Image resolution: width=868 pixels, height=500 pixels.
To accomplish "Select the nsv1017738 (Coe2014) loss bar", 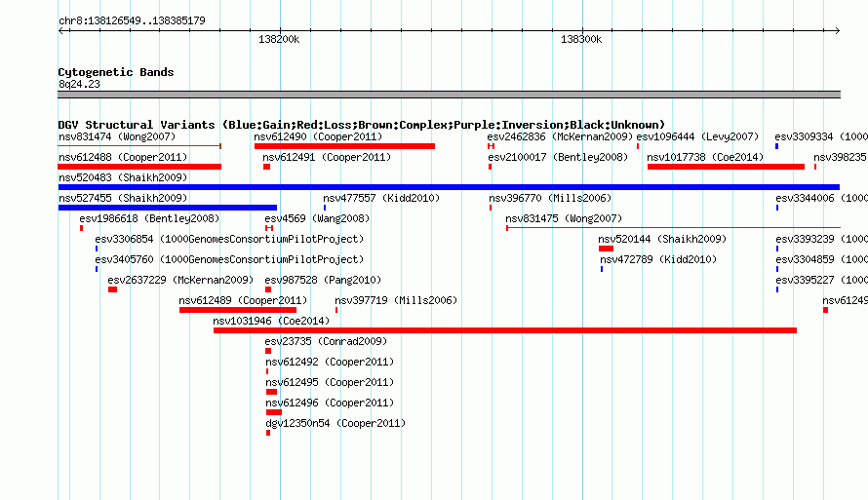I will [x=726, y=167].
